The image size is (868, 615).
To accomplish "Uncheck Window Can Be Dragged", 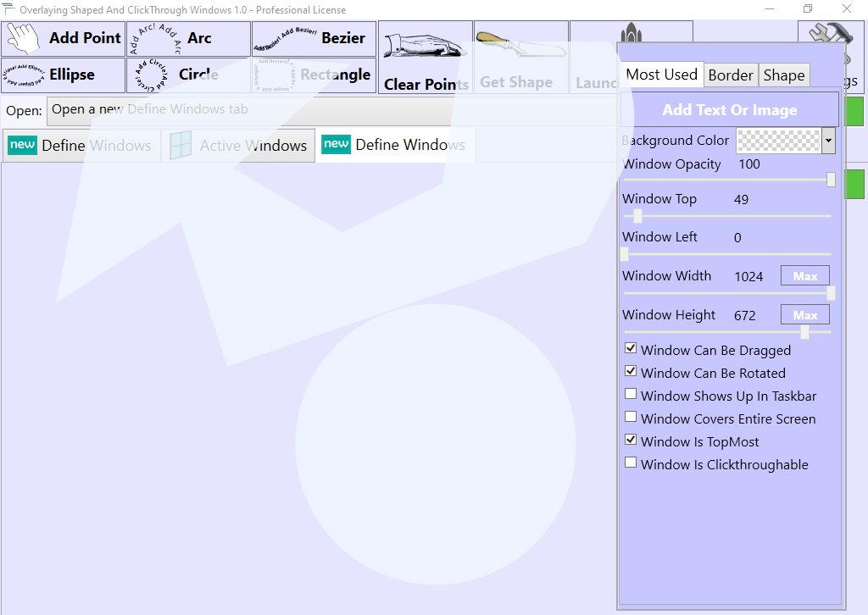I will pos(631,348).
